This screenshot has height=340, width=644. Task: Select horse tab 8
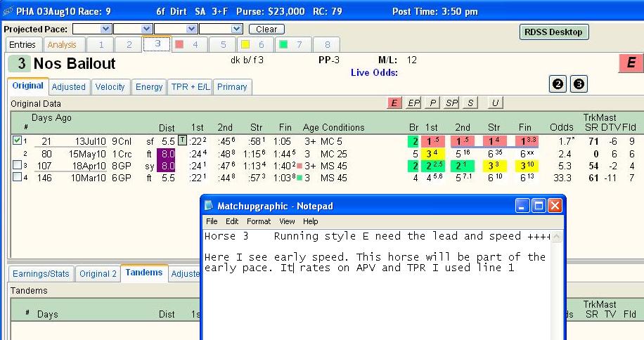[x=327, y=45]
